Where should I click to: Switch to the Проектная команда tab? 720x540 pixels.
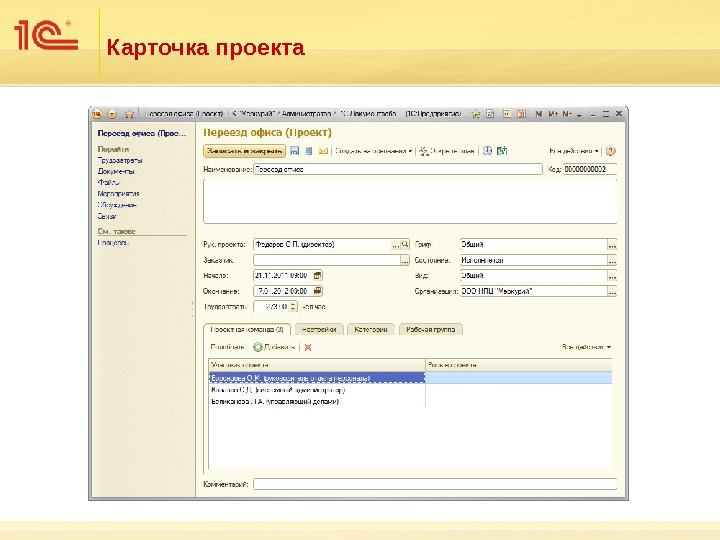click(x=247, y=330)
